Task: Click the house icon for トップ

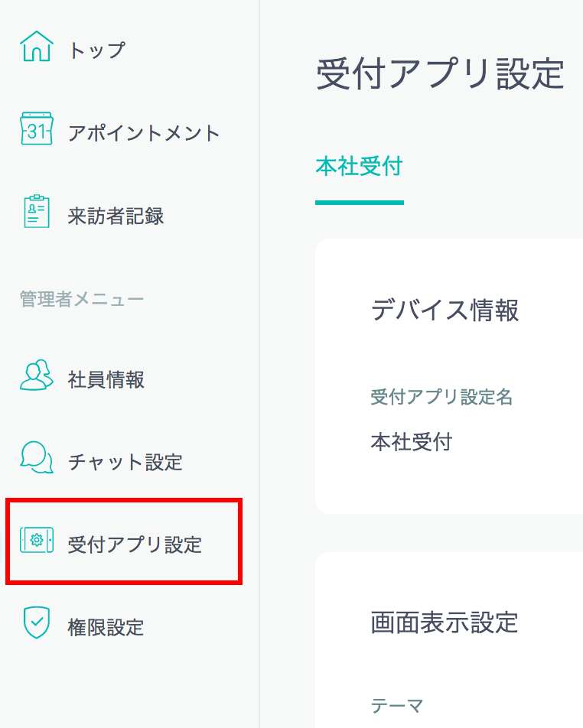Action: coord(36,47)
